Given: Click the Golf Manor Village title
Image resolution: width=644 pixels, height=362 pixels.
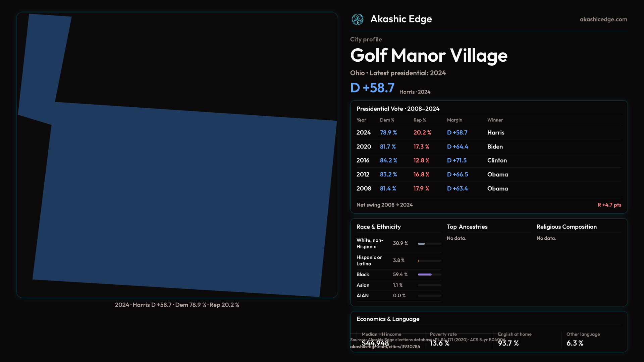Looking at the screenshot, I should click(x=428, y=55).
